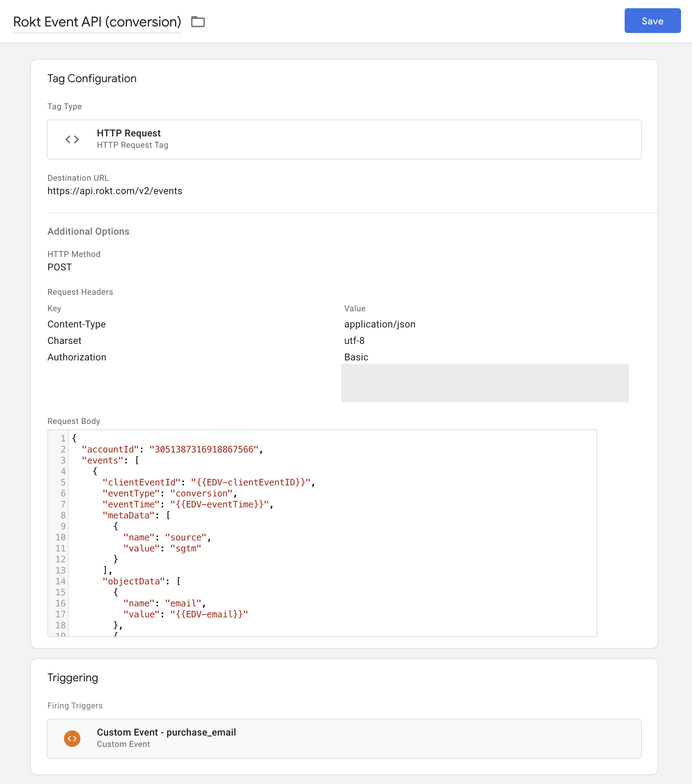Screen dimensions: 692x784
Task: Edit the tag name Rokt Event API (conversion)
Action: click(x=97, y=22)
